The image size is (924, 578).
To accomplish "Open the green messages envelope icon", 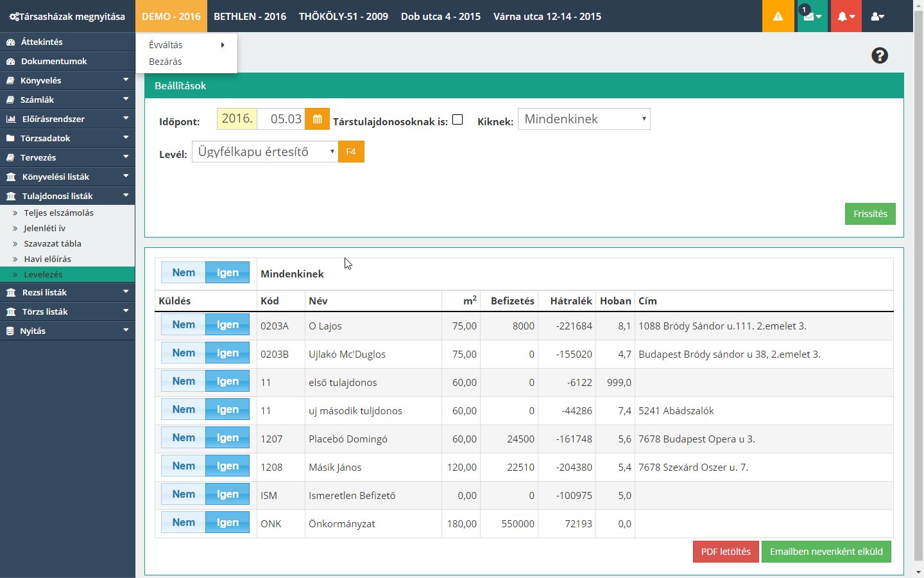I will [x=811, y=16].
